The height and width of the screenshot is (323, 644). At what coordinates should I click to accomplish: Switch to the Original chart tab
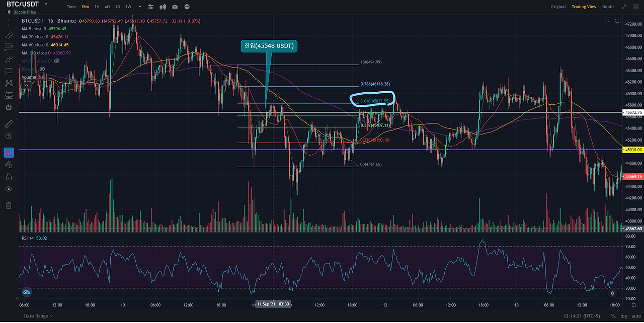558,7
